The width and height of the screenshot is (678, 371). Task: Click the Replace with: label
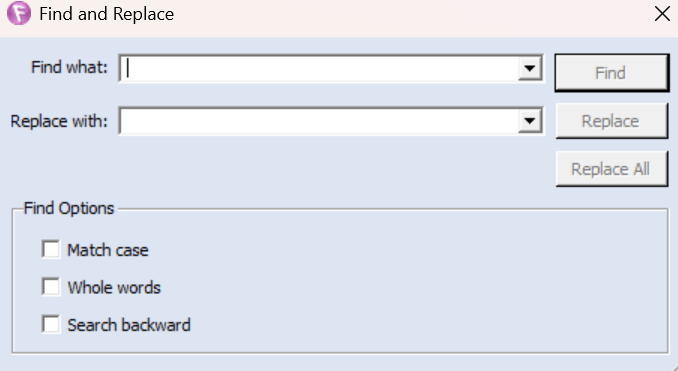click(x=59, y=121)
